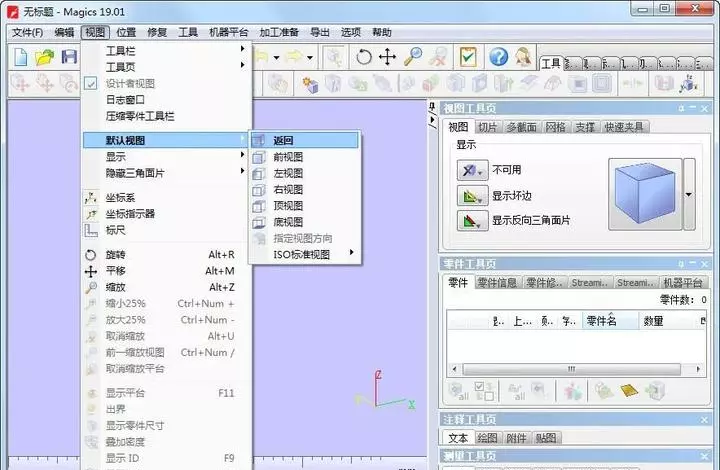Click the Open folder toolbar icon
Viewport: 720px width, 470px height.
tap(45, 57)
